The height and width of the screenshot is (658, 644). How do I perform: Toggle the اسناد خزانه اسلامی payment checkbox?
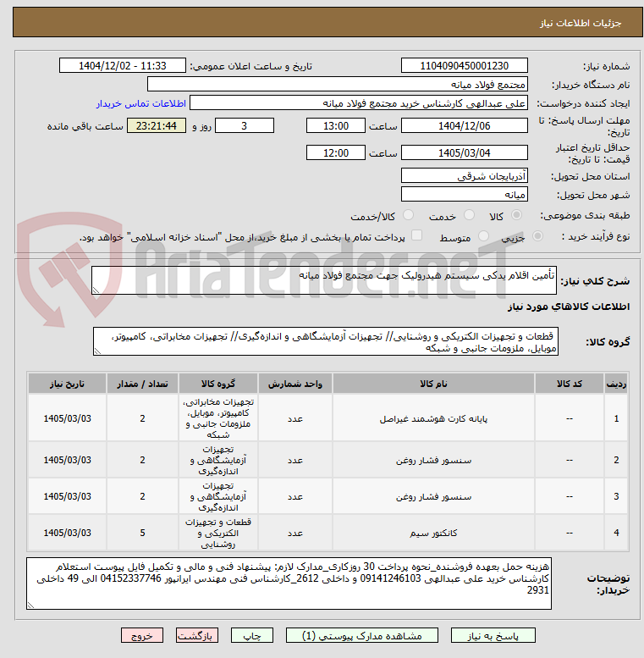416,235
